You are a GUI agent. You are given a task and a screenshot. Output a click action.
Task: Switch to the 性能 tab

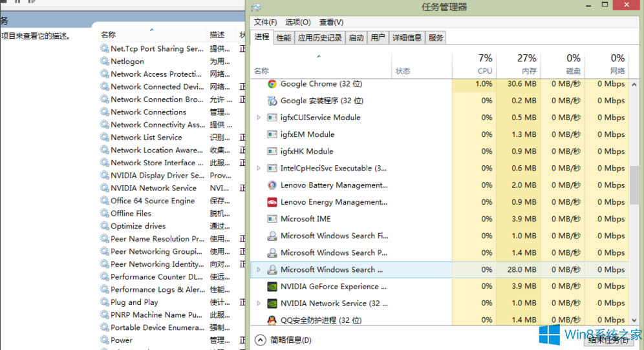point(283,38)
